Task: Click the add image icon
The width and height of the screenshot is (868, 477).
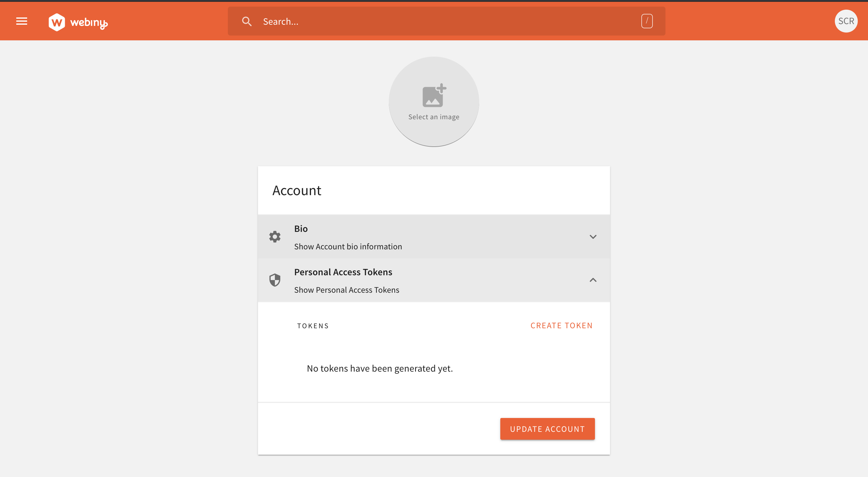Action: pos(434,95)
